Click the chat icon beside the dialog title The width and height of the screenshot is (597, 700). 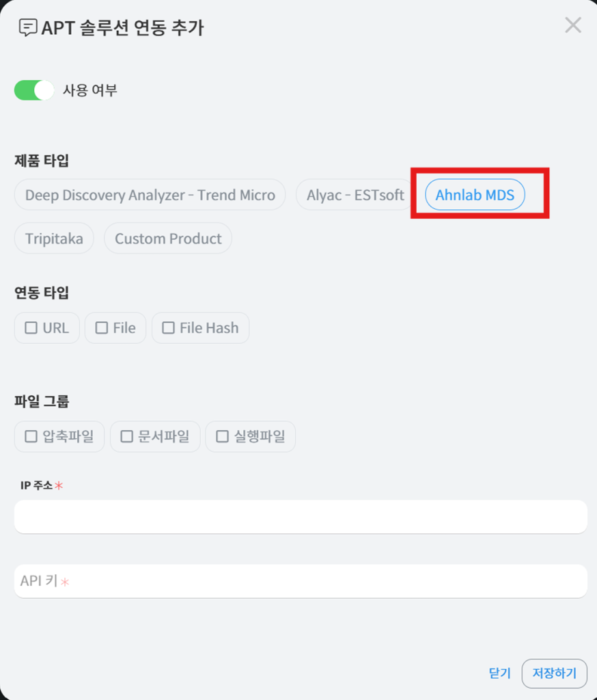coord(28,28)
